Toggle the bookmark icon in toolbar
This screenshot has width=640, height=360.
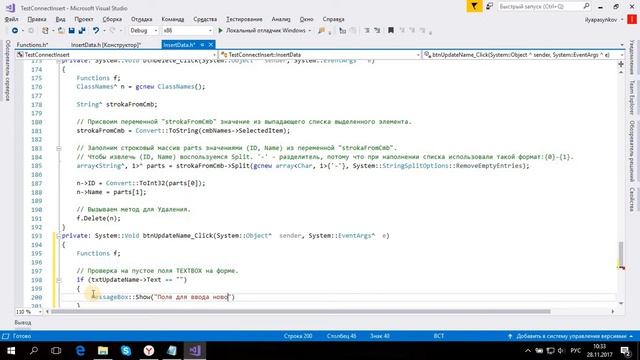(x=391, y=31)
